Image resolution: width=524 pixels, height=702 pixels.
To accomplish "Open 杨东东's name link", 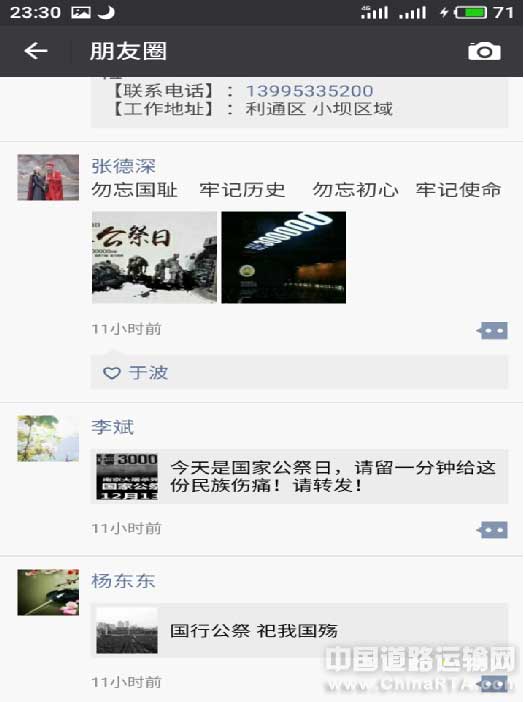I will click(123, 581).
